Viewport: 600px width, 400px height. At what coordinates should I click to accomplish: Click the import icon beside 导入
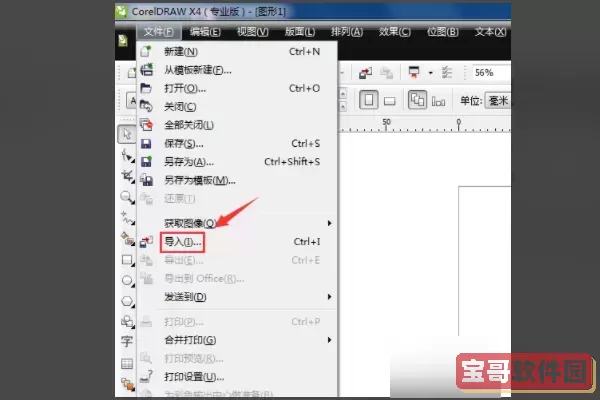pyautogui.click(x=146, y=242)
